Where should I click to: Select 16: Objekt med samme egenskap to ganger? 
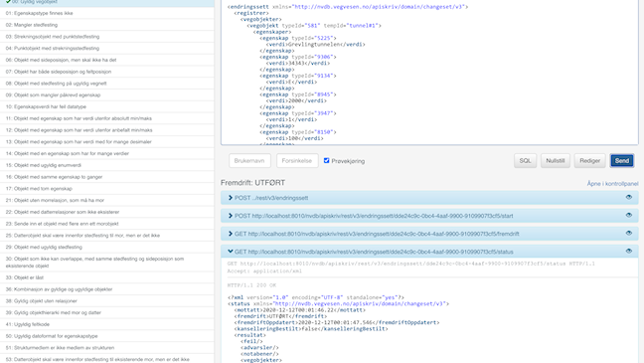pyautogui.click(x=106, y=177)
